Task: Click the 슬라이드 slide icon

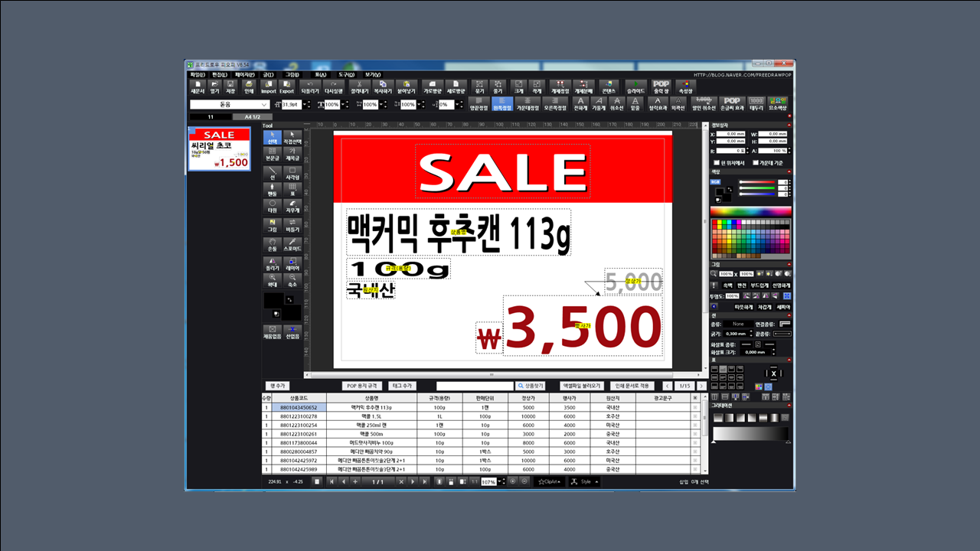Action: pos(636,86)
